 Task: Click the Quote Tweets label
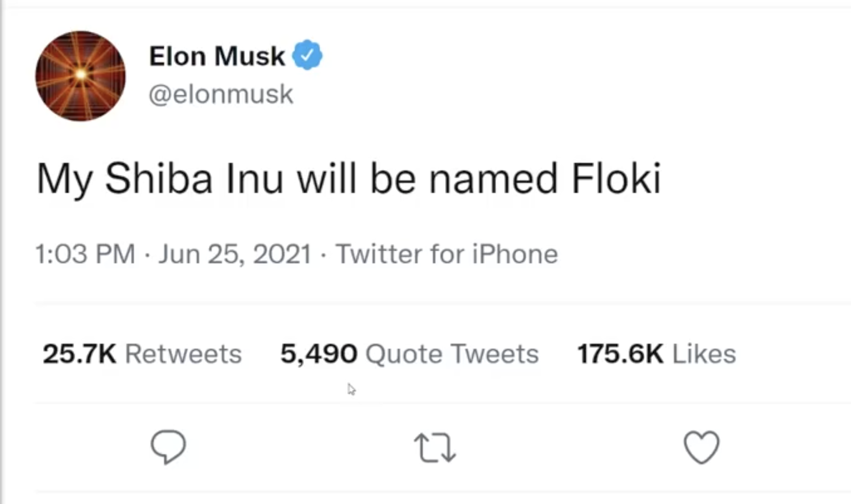click(452, 354)
